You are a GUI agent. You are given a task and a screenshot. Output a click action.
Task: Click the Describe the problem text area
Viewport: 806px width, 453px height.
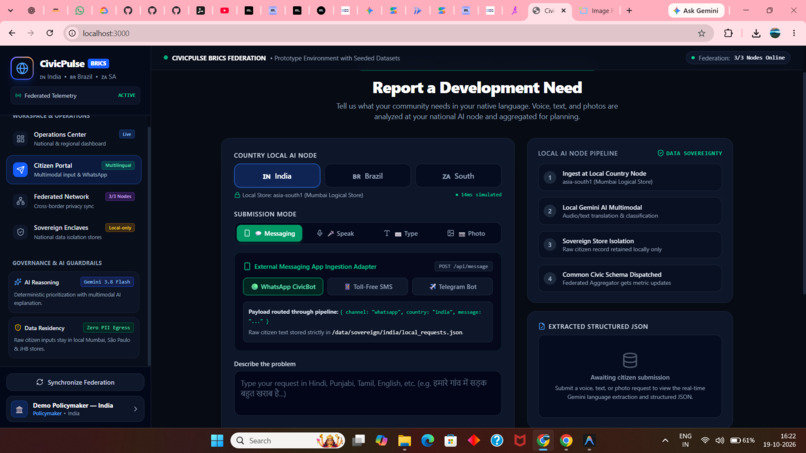[368, 393]
